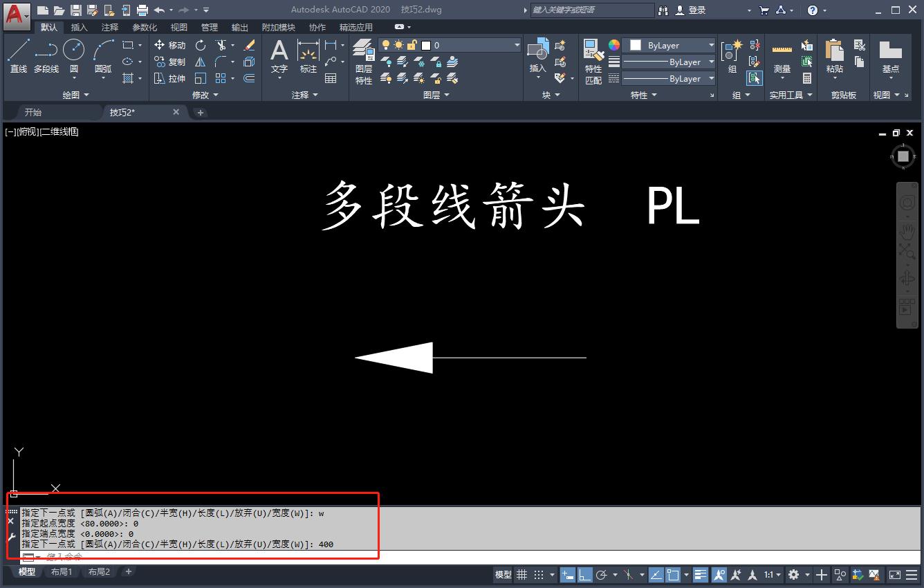Switch to the 注释 ribbon tab
The image size is (924, 588).
[110, 27]
